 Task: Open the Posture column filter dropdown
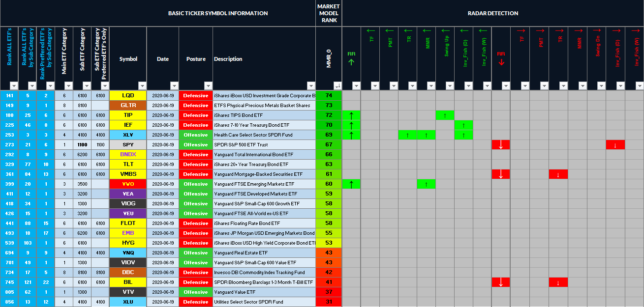coord(209,85)
